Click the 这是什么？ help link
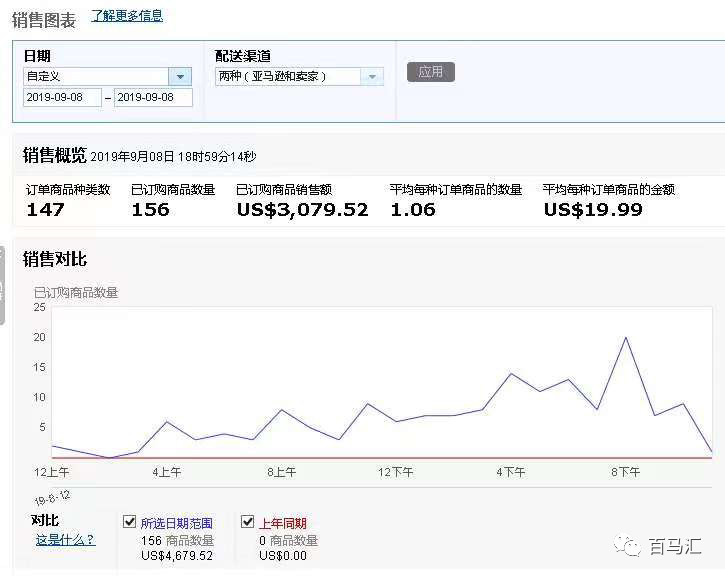 pyautogui.click(x=66, y=540)
